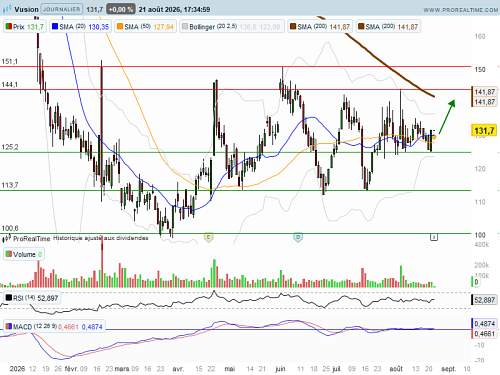Click the Prix legend color swatch
Screen dimensions: 500x375
[9, 26]
